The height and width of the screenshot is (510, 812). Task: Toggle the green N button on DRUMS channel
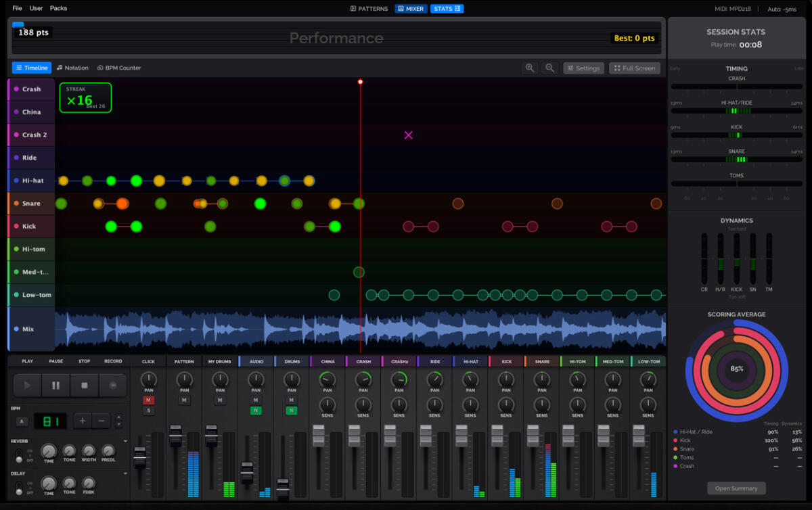pyautogui.click(x=292, y=411)
